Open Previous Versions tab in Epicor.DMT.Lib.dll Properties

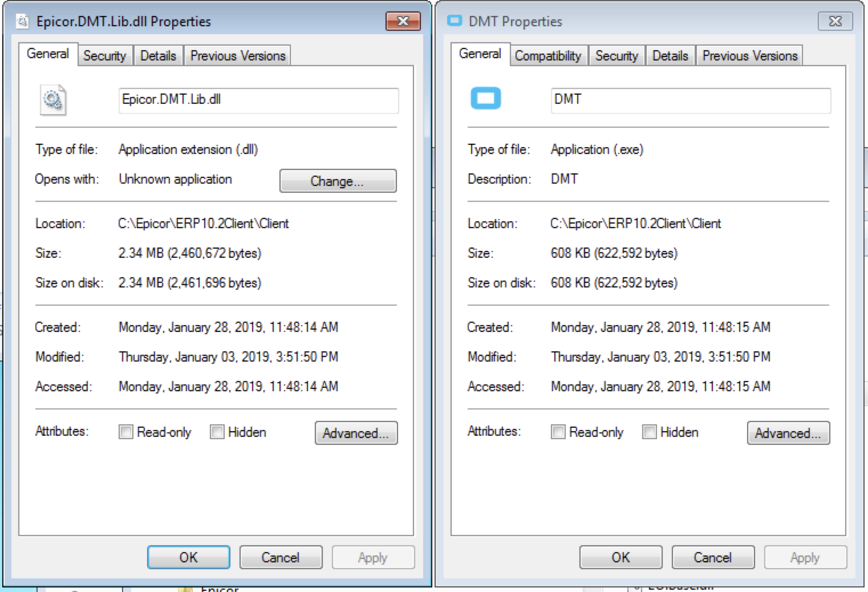click(238, 56)
